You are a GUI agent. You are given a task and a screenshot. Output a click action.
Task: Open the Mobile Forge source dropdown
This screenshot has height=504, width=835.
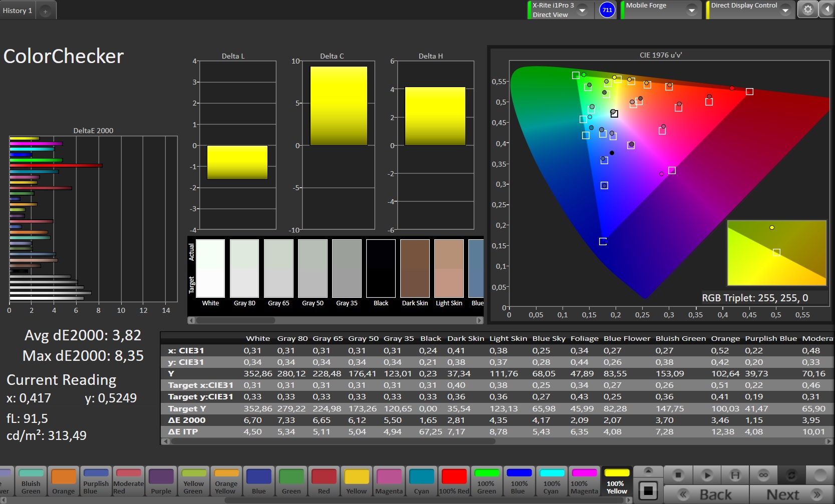point(691,10)
